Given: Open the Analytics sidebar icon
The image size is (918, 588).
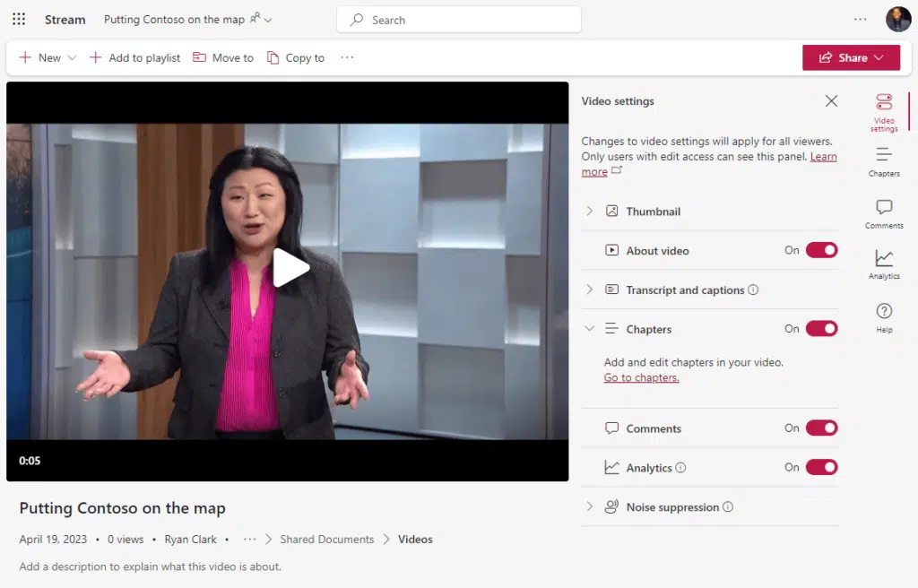Looking at the screenshot, I should click(x=883, y=264).
